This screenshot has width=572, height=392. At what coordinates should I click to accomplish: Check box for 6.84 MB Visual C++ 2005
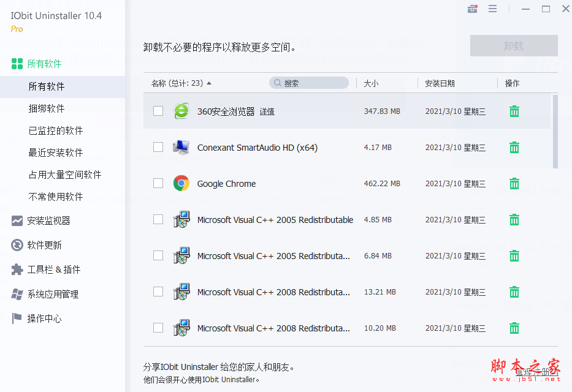click(158, 255)
